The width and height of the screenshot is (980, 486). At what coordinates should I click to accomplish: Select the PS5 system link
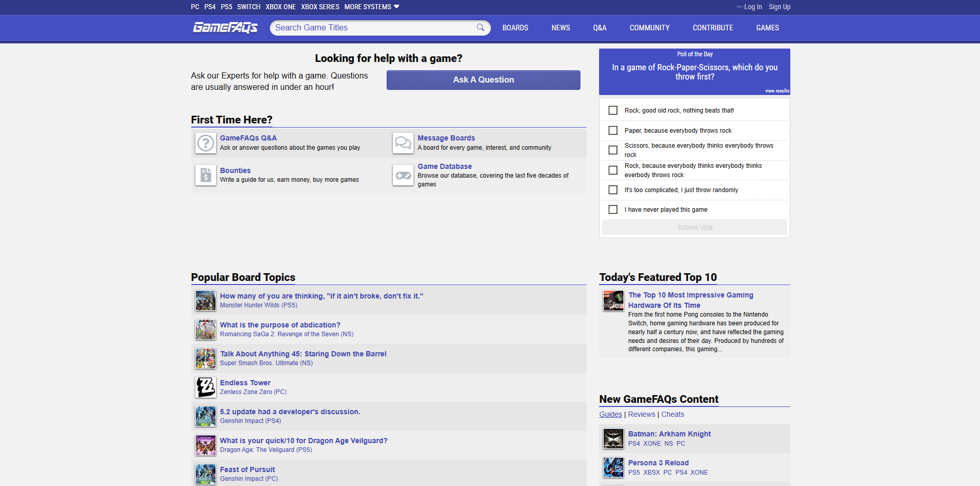[226, 7]
